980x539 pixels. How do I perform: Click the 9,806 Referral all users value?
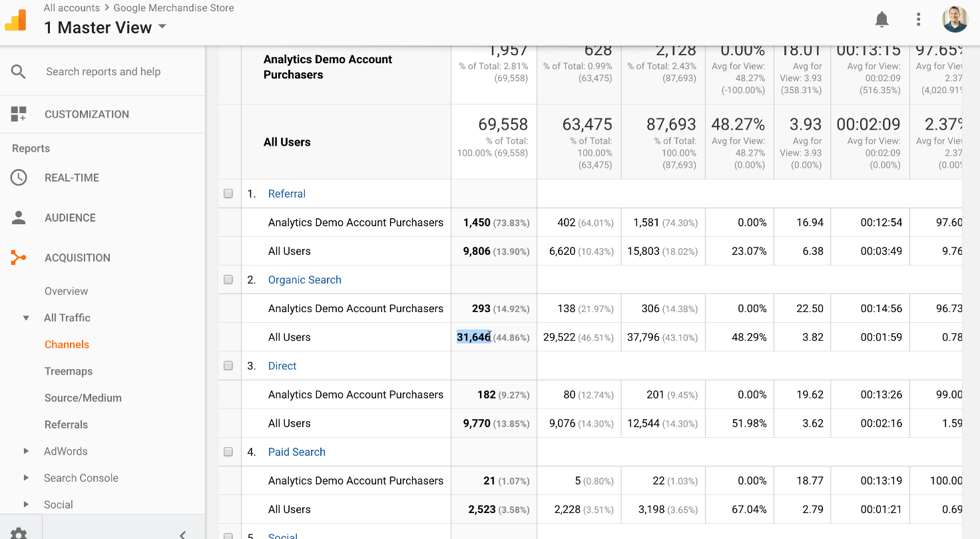click(x=477, y=252)
